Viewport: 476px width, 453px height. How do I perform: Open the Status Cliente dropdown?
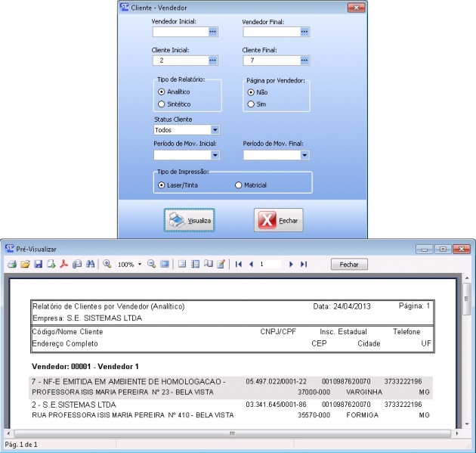point(215,130)
